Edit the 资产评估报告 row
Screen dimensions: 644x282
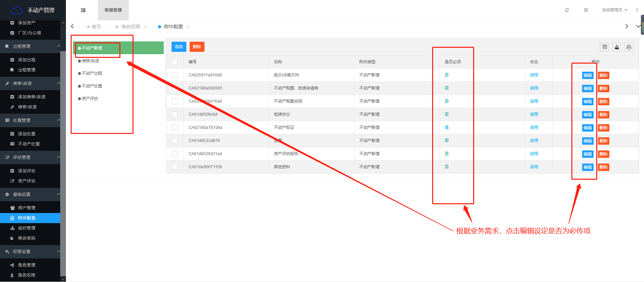pos(588,154)
